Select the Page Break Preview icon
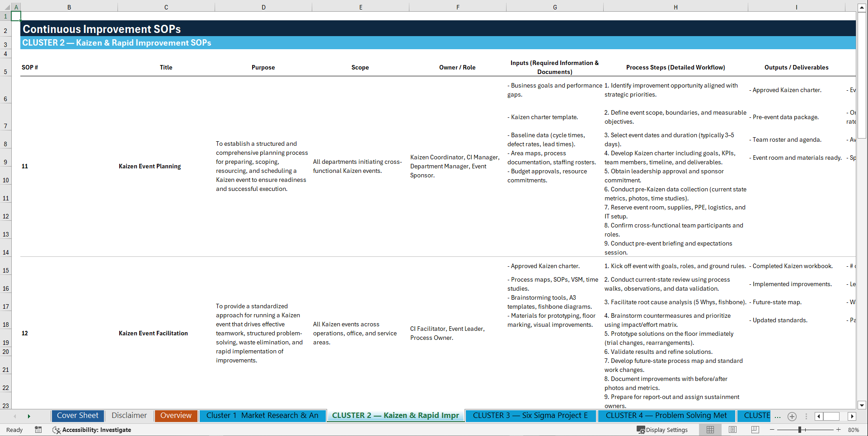Screen dimensions: 868x436 pyautogui.click(x=755, y=429)
